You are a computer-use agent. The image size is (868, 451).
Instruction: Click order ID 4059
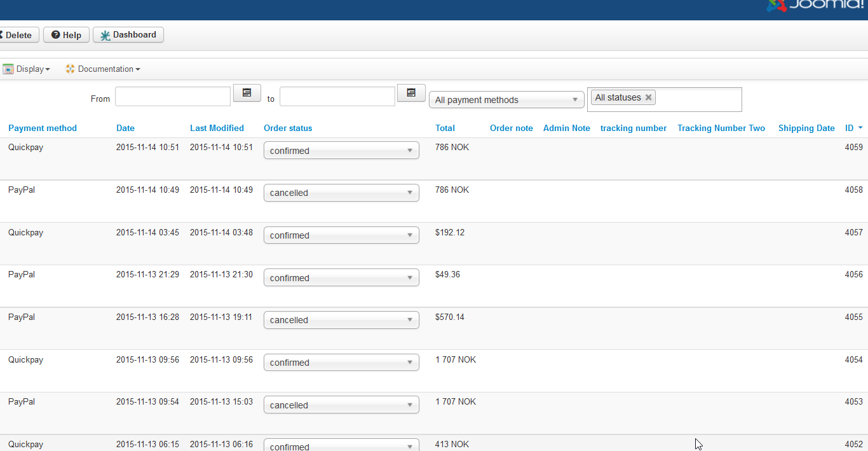click(x=854, y=147)
